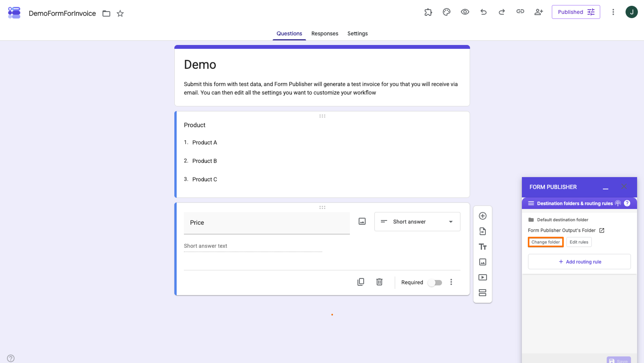Switch to the Responses tab
This screenshot has height=363, width=644.
pyautogui.click(x=325, y=33)
